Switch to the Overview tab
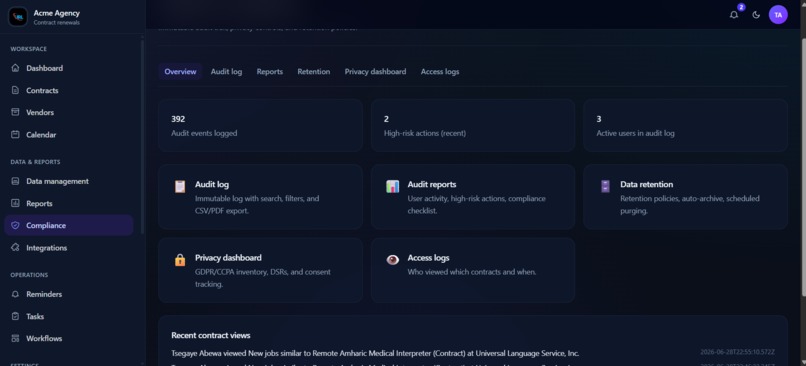This screenshot has width=806, height=366. point(180,71)
